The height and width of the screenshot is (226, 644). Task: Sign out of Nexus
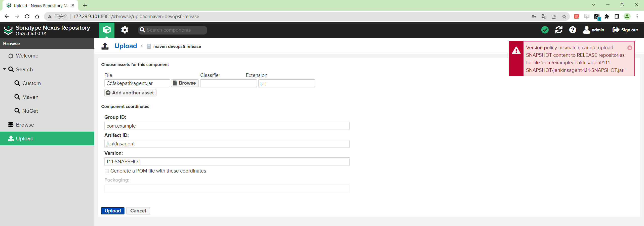click(625, 30)
